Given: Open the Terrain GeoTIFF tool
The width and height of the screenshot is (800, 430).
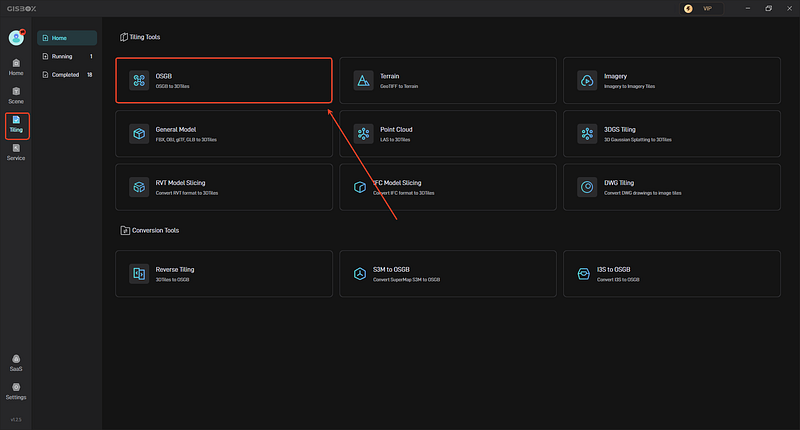Looking at the screenshot, I should click(447, 81).
